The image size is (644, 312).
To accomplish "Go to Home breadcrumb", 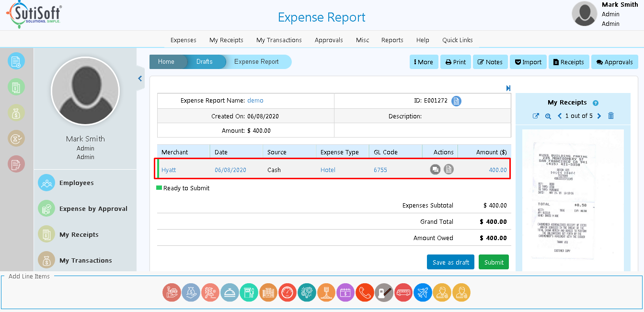I will click(x=166, y=62).
